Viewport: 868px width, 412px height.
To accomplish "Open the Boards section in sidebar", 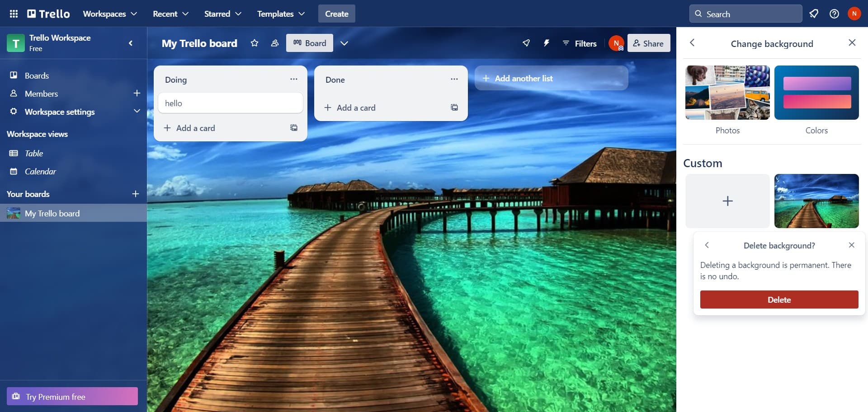I will [x=36, y=75].
